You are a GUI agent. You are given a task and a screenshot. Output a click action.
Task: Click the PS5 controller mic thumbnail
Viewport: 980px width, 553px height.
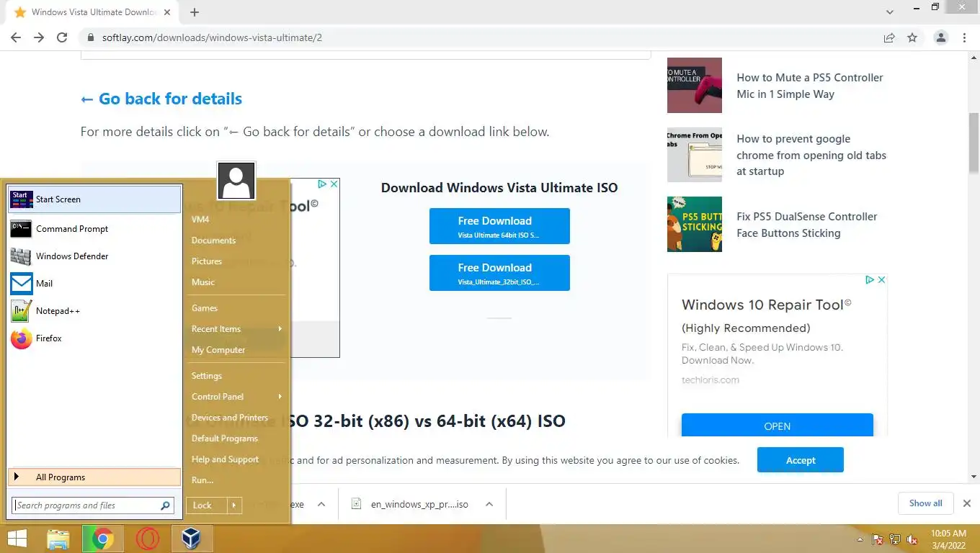tap(695, 85)
